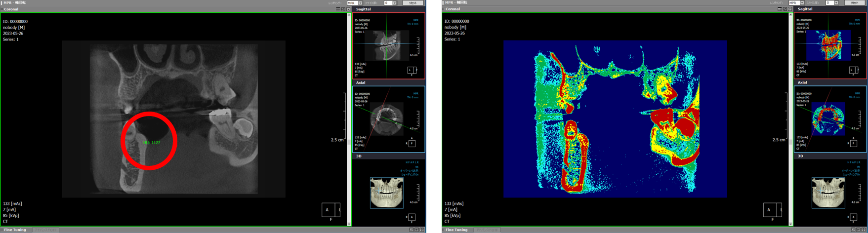This screenshot has width=868, height=233.
Task: Click the grid layout icon in left Coronal header
Action: click(x=338, y=9)
